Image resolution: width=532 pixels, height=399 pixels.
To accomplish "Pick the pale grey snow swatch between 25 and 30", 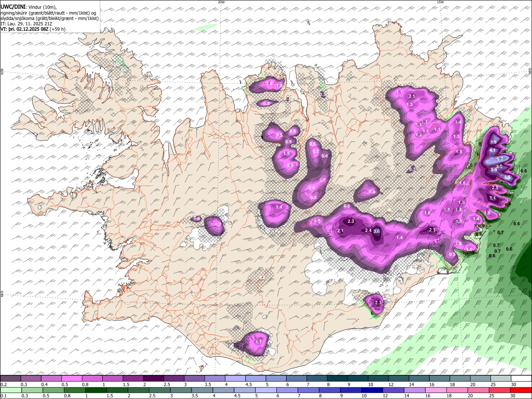I will pos(501,379).
